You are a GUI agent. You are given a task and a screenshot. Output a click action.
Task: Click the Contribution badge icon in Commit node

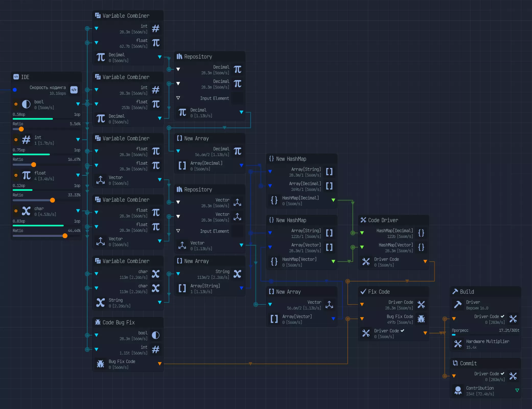458,390
